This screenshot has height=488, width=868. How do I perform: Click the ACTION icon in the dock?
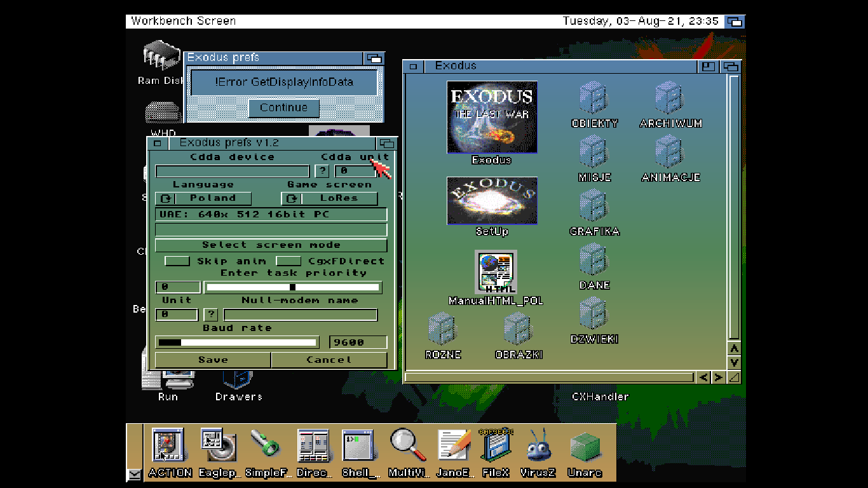[169, 445]
